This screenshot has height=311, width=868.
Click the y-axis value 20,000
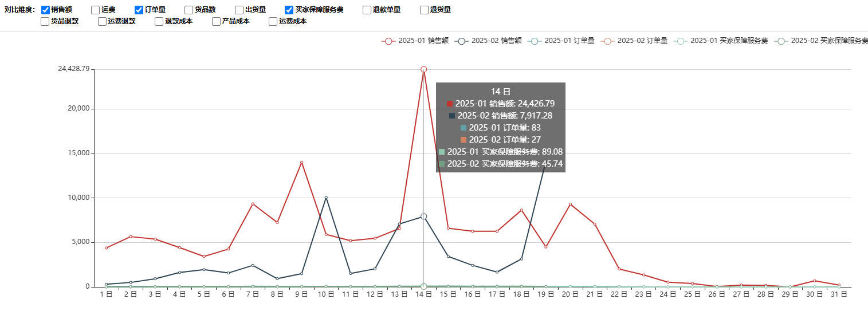[79, 109]
